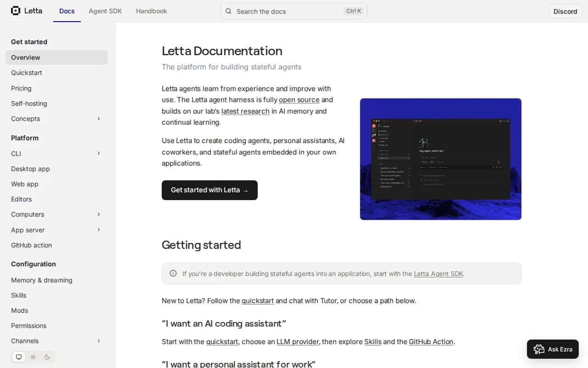Open the GitHub action sidebar page
Image resolution: width=588 pixels, height=368 pixels.
(x=57, y=245)
